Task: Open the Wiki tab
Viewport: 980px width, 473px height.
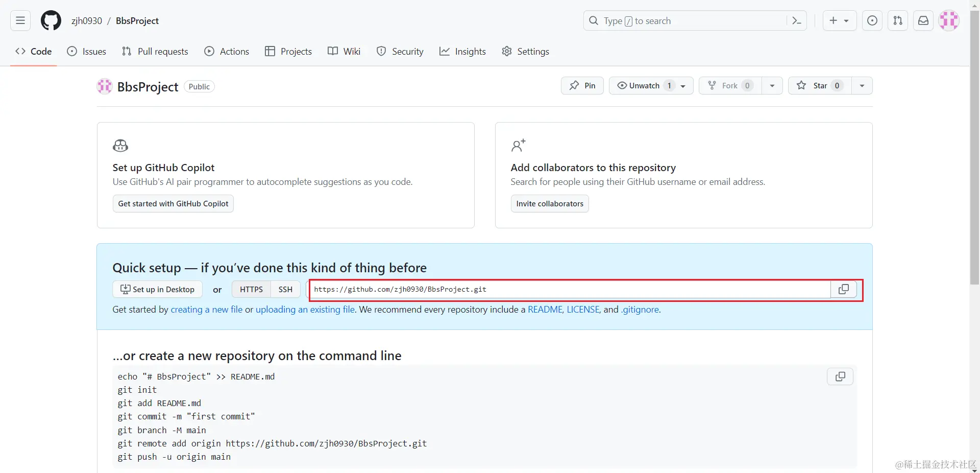Action: (344, 52)
